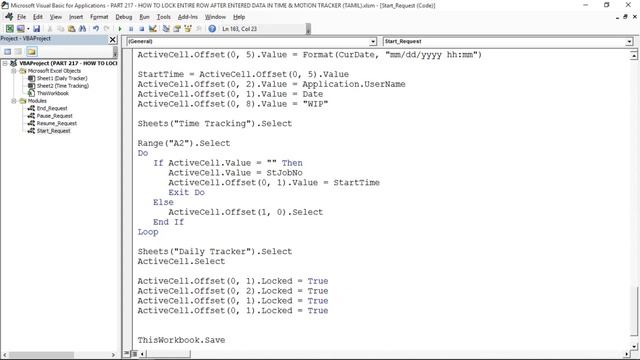Open the Insert object dropdown arrow
The width and height of the screenshot is (640, 360).
28,29
